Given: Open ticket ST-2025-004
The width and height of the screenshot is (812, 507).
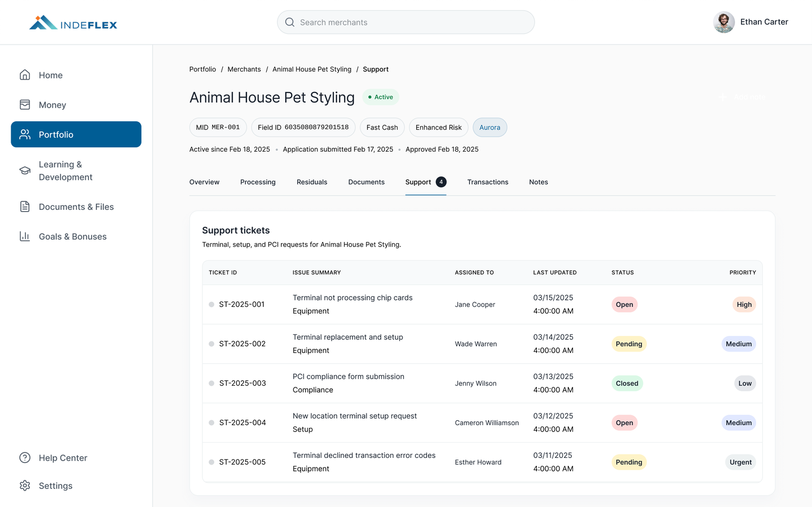Looking at the screenshot, I should 242,423.
